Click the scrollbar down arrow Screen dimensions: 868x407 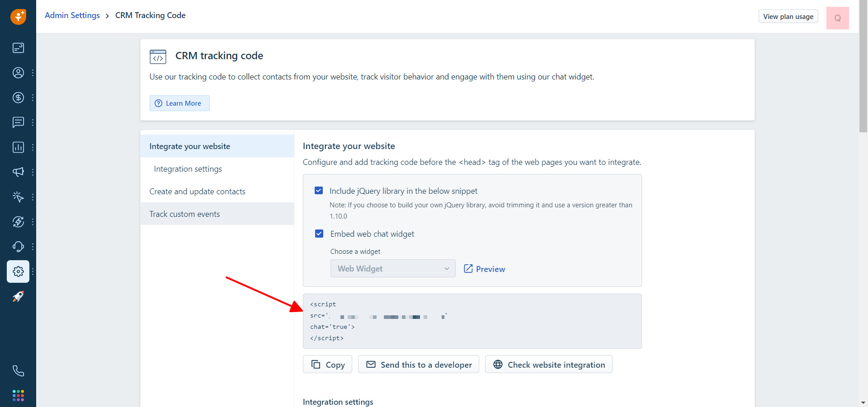click(863, 402)
